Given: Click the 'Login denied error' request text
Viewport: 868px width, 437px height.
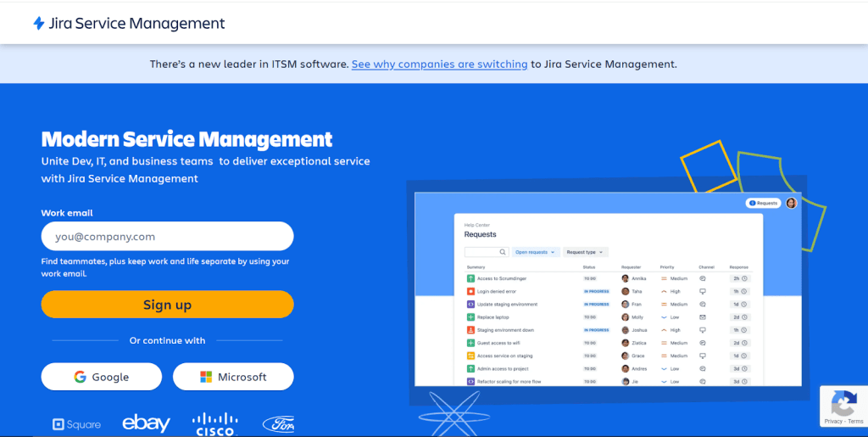Looking at the screenshot, I should pos(497,291).
